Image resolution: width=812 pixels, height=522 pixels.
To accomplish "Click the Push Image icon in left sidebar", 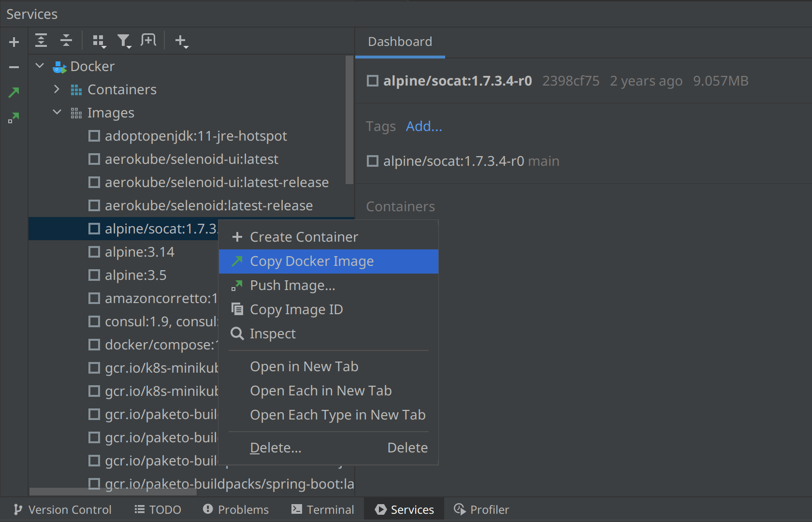I will pyautogui.click(x=14, y=117).
